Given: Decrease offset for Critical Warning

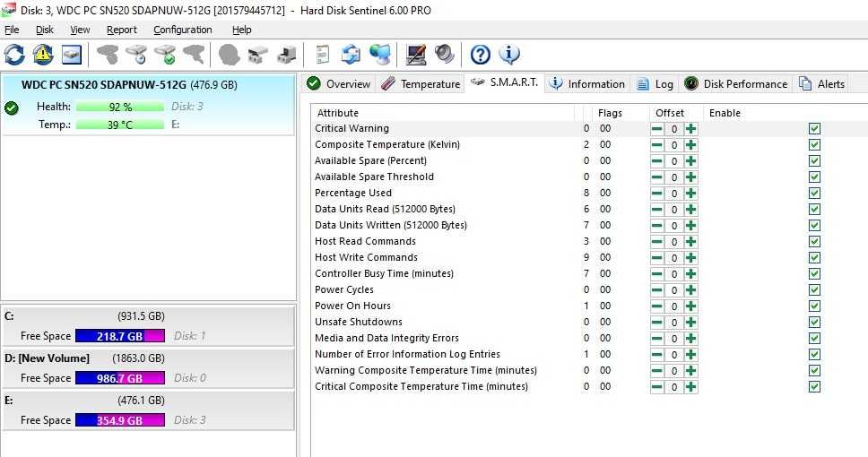Looking at the screenshot, I should [x=656, y=129].
